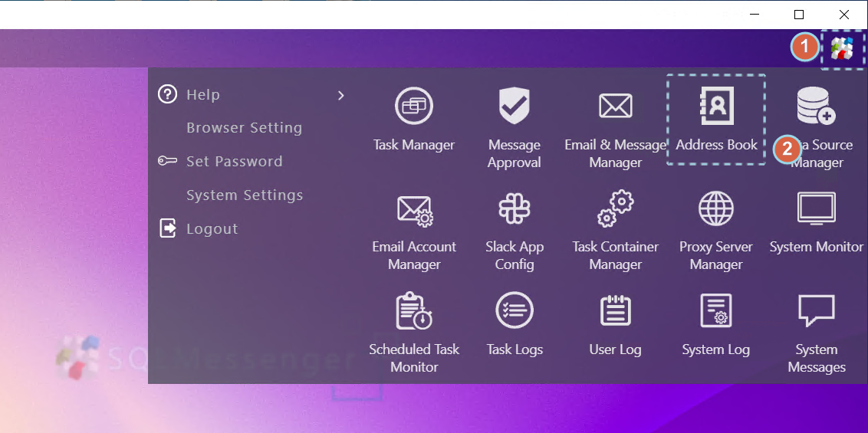Open User Log notepad icon

[616, 310]
